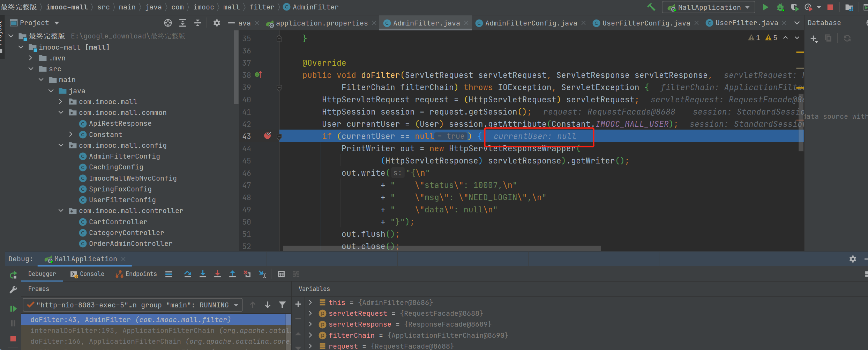Add new watch with plus icon
The height and width of the screenshot is (350, 868).
click(298, 304)
